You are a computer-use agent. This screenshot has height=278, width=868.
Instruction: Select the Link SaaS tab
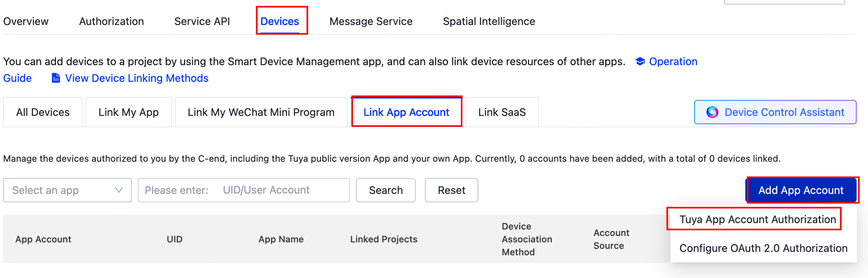pos(502,112)
